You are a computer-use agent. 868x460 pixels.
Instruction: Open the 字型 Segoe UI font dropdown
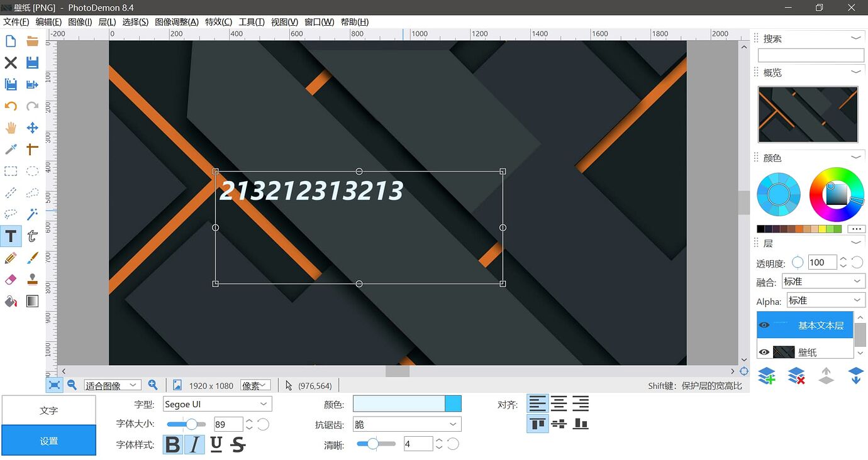[217, 404]
